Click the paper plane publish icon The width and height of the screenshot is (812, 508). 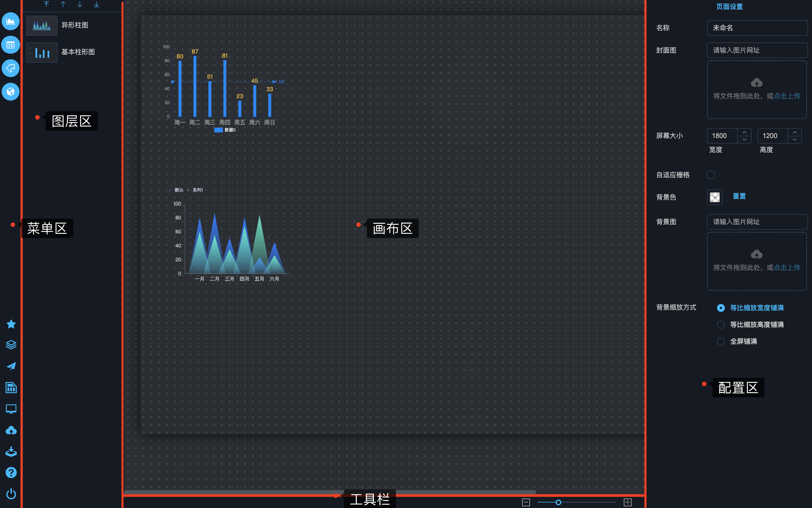coord(11,366)
